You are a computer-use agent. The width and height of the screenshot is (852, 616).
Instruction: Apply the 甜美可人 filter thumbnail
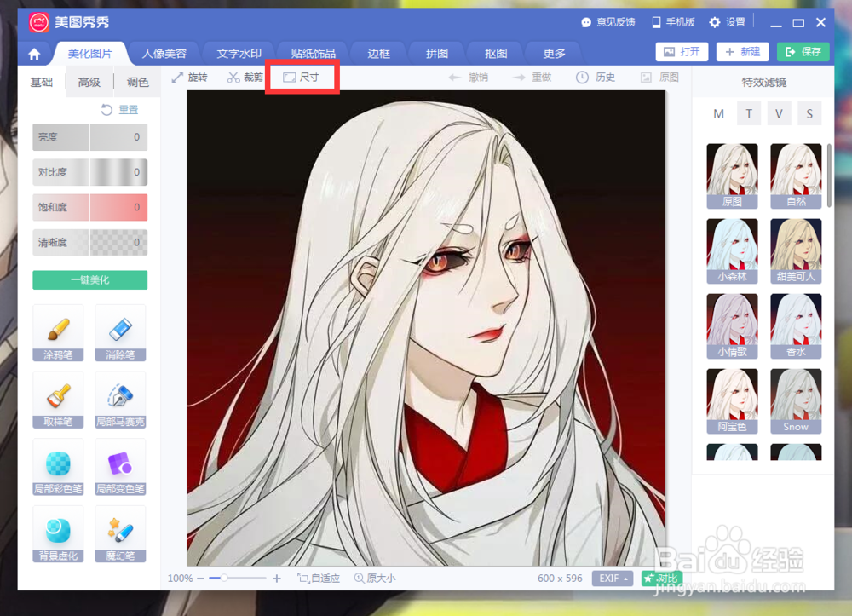[x=796, y=251]
